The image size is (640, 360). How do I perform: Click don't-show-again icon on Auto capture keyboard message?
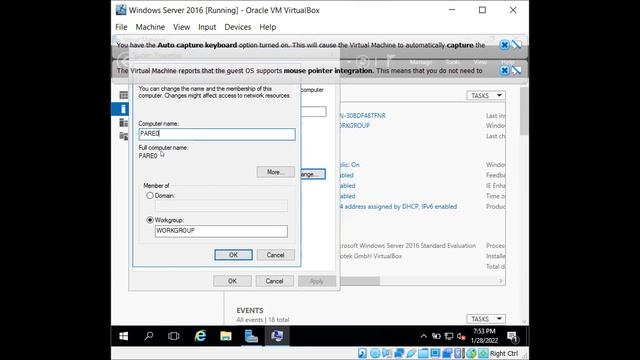pyautogui.click(x=517, y=45)
